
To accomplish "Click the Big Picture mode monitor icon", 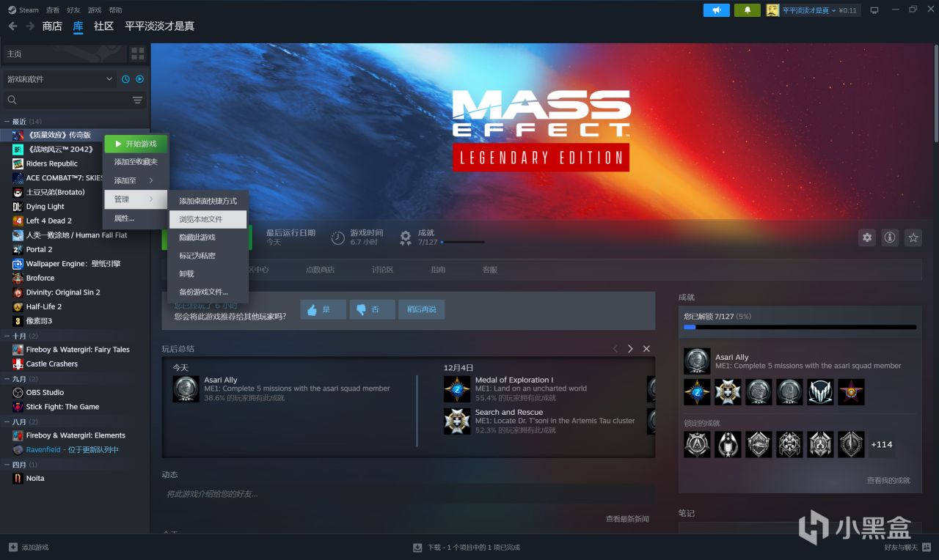I will 874,10.
